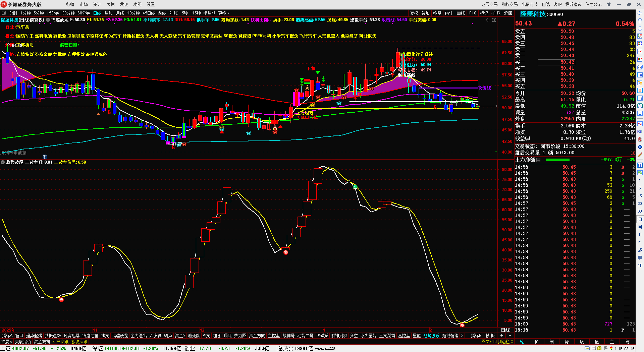This screenshot has width=644, height=352.
Task: Click the green 主力净额 progress bar
Action: tap(557, 160)
